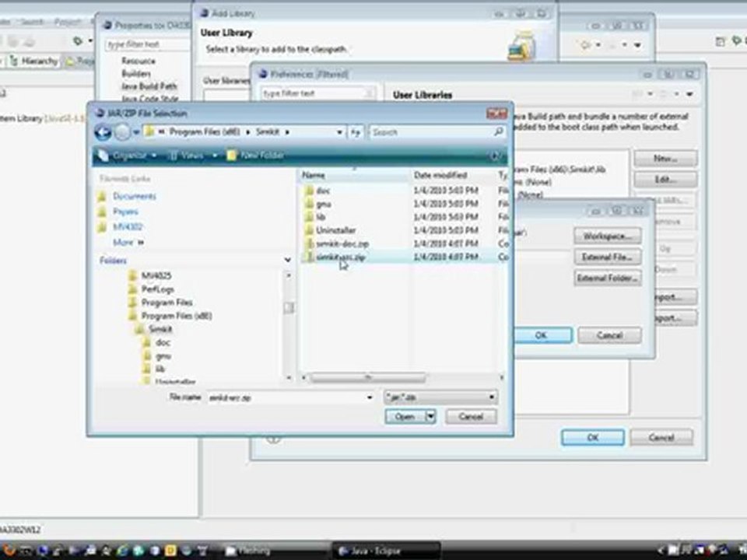
Task: Switch to the Hierarchy tab in Eclipse
Action: tap(34, 61)
